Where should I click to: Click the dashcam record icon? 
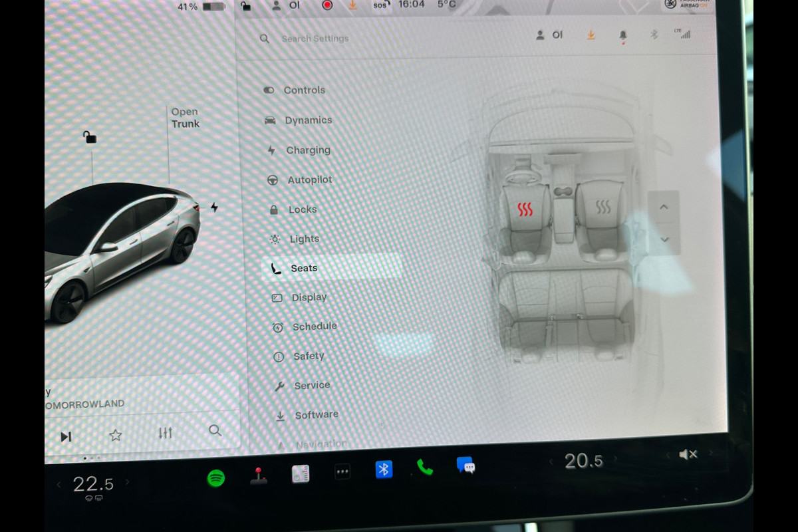coord(327,5)
